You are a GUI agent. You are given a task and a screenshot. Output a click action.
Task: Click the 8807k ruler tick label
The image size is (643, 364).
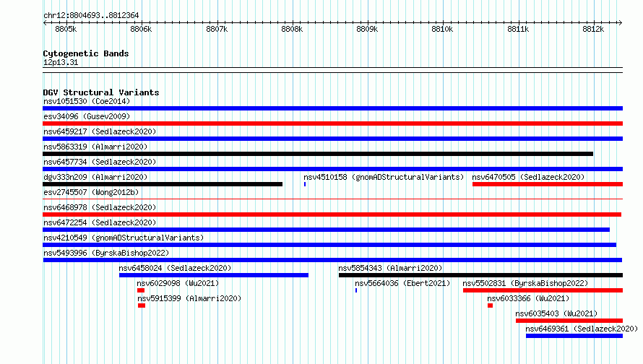[217, 29]
